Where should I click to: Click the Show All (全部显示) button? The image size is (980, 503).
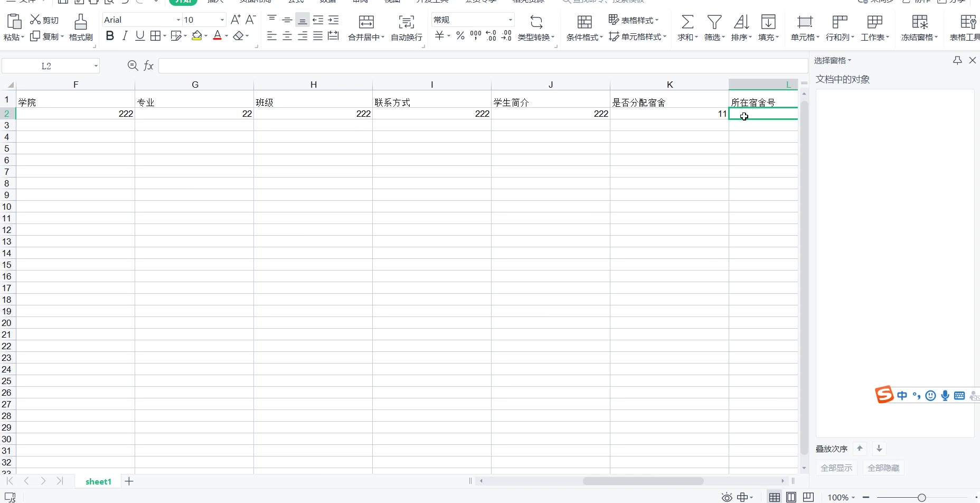[836, 468]
